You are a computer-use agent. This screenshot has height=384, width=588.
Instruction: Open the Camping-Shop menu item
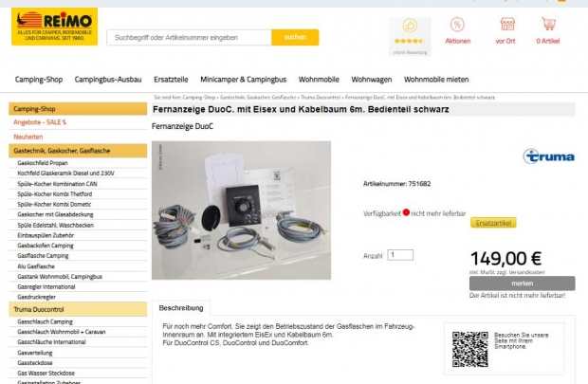pyautogui.click(x=39, y=80)
